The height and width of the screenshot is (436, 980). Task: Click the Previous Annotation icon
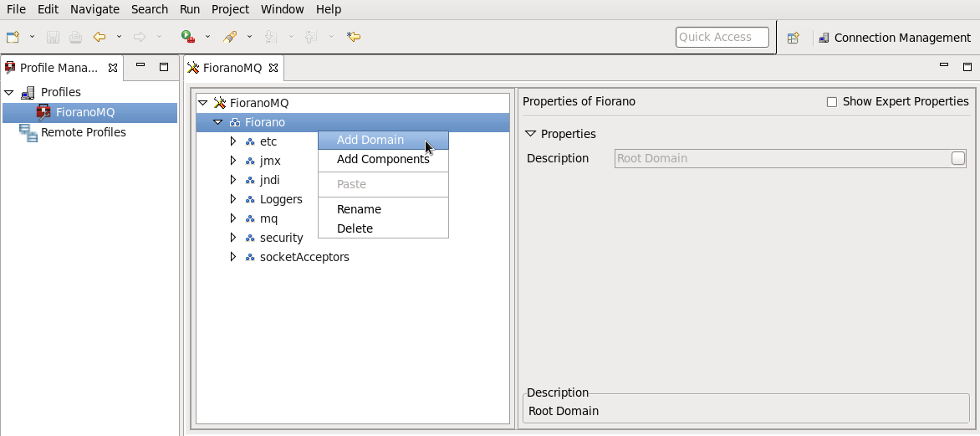[x=310, y=37]
